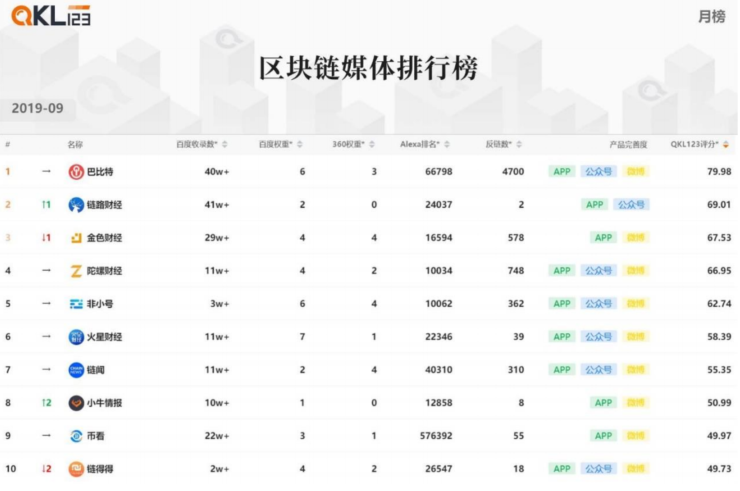Click the 公众号 tag in 陀螺财经 row

[598, 271]
